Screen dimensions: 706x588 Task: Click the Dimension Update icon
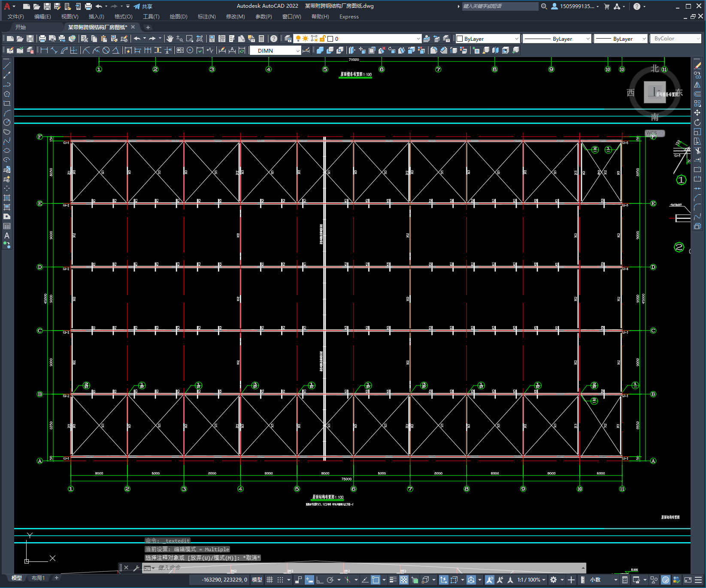pyautogui.click(x=242, y=50)
